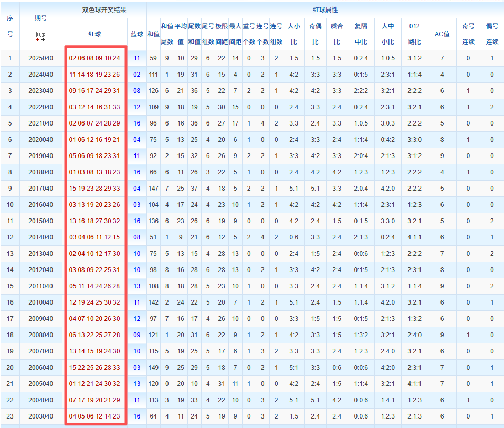Click the sort arrows under 期号
The width and height of the screenshot is (504, 428).
point(40,40)
